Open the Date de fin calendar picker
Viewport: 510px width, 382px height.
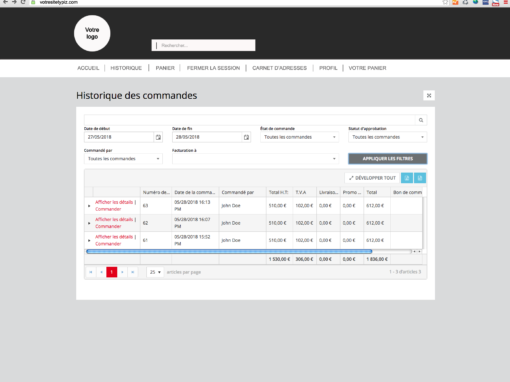click(x=246, y=137)
